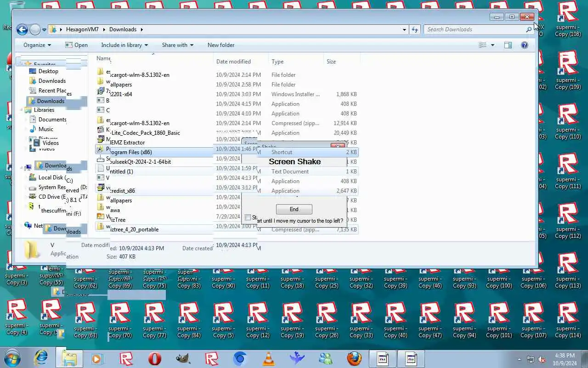Select desktop icon supermi - Copy (111)
The height and width of the screenshot is (368, 588).
pos(568,171)
